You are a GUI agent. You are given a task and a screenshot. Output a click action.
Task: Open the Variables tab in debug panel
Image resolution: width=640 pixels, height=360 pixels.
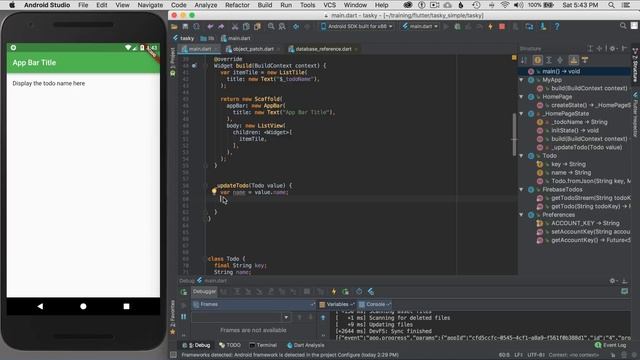pos(337,304)
